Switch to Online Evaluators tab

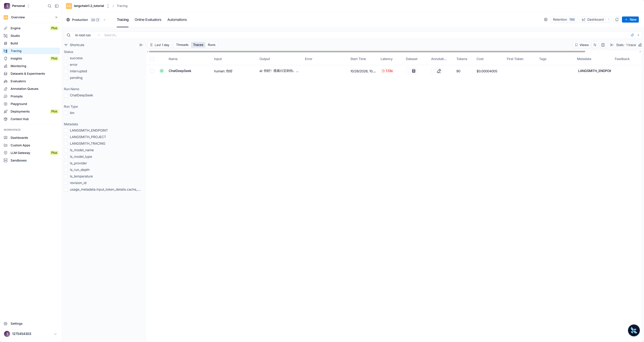(x=148, y=20)
